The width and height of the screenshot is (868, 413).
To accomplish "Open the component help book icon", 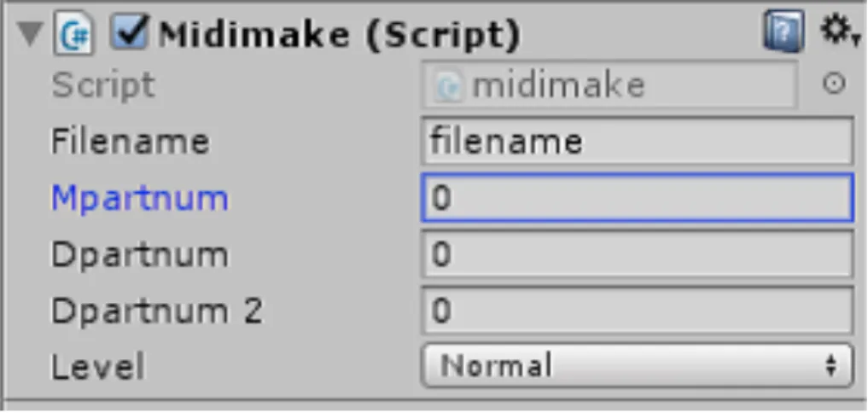I will (784, 32).
